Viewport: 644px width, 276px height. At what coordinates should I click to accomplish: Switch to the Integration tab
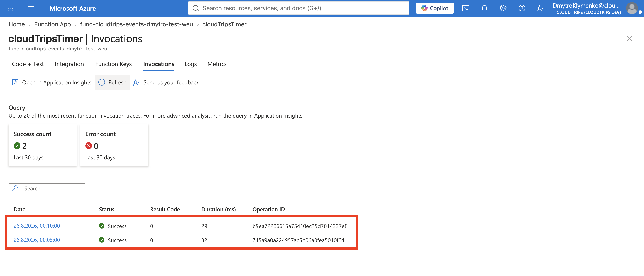point(69,64)
